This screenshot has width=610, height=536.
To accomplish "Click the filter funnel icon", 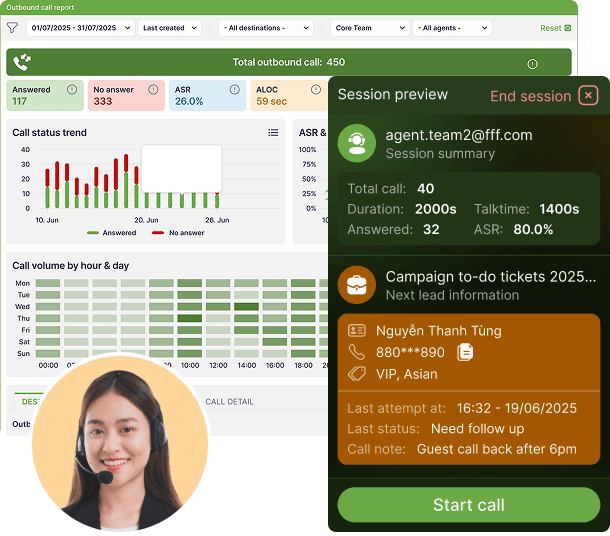I will pos(13,28).
